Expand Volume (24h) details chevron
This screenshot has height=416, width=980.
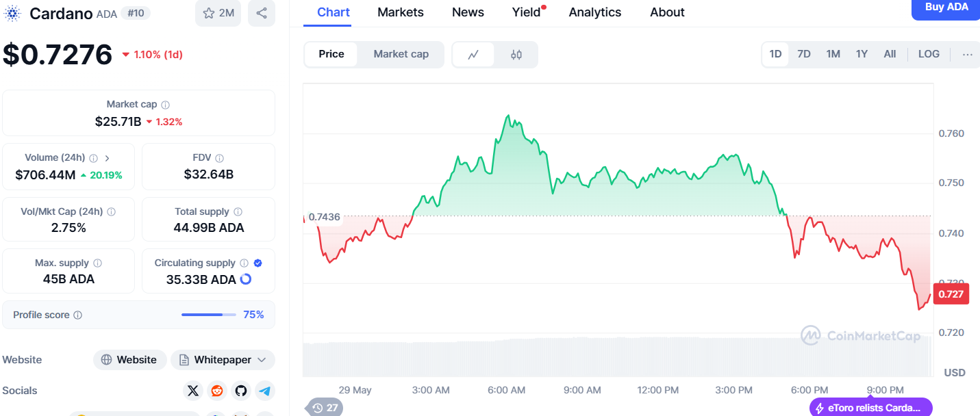(108, 158)
